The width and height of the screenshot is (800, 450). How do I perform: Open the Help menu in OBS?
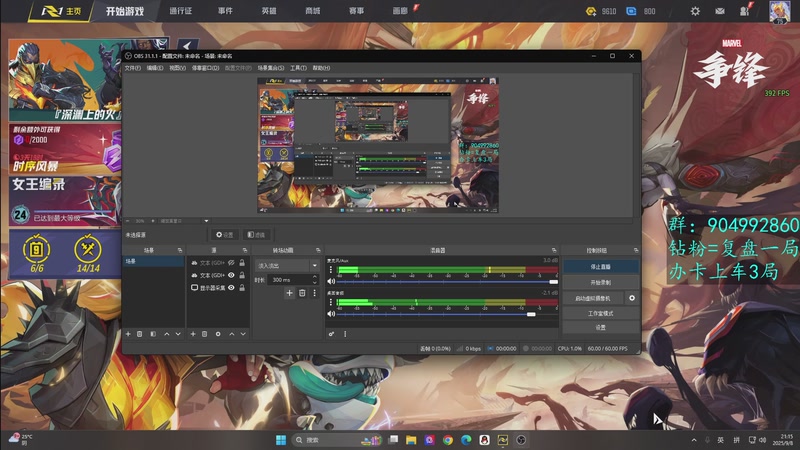pos(321,68)
